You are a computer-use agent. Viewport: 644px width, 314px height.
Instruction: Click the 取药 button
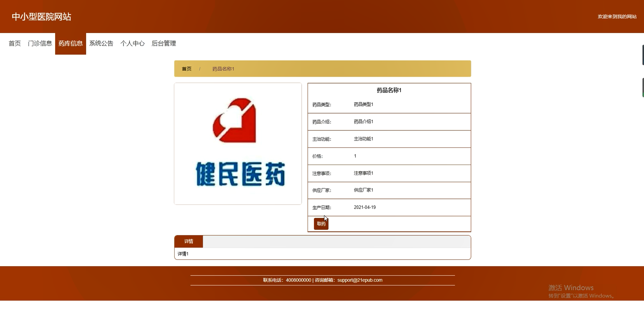coord(321,224)
